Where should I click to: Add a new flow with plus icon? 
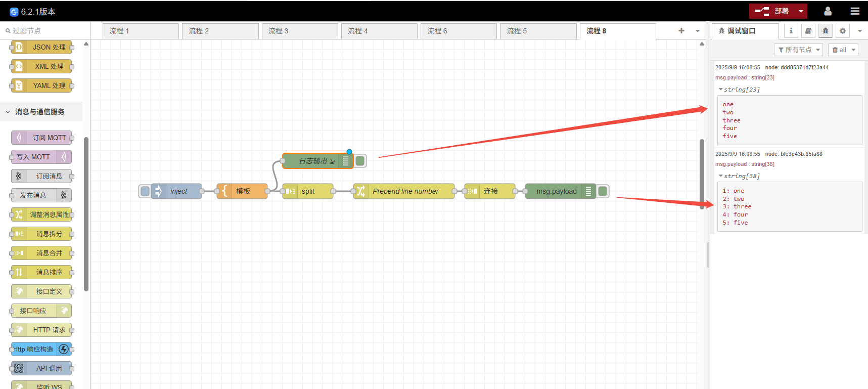681,31
